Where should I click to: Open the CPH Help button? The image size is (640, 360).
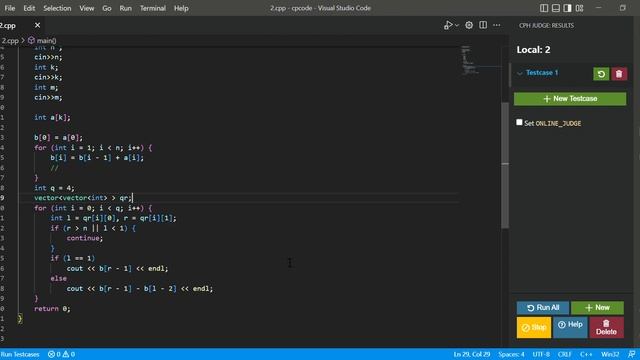pos(570,327)
